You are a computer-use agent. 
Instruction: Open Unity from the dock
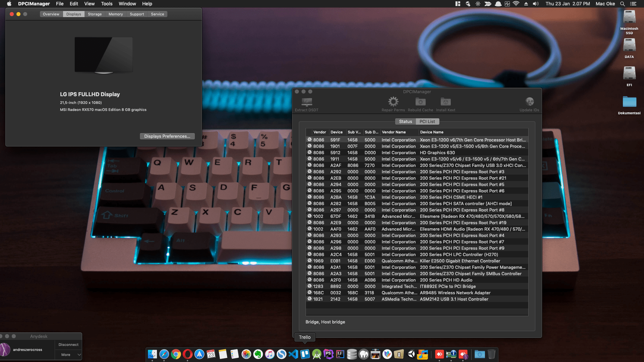point(411,354)
